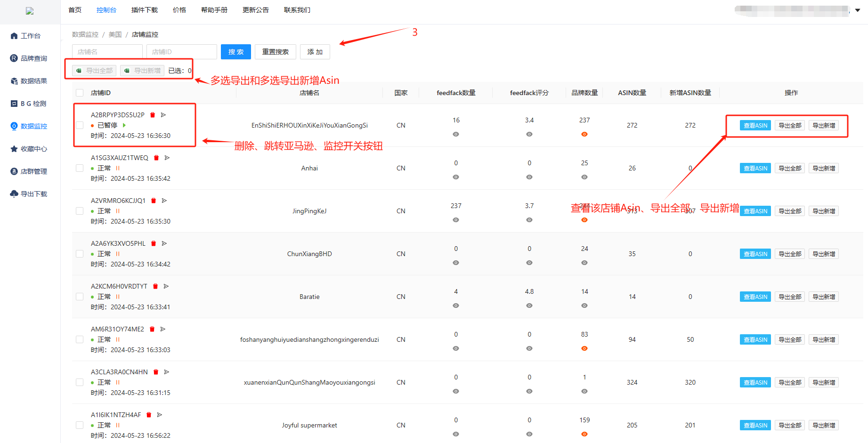Viewport: 868px width, 443px height.
Task: Click 查看ASIN for store JingPingKeJ
Action: click(755, 211)
